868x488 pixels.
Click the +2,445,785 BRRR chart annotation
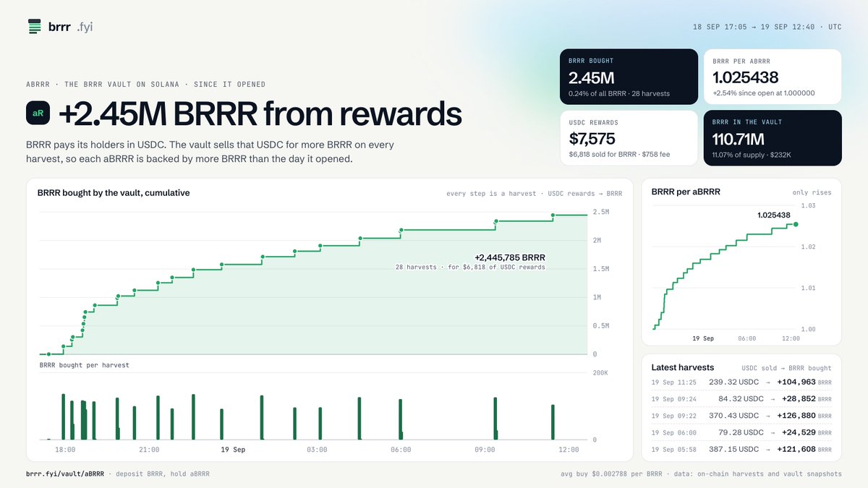pyautogui.click(x=510, y=257)
